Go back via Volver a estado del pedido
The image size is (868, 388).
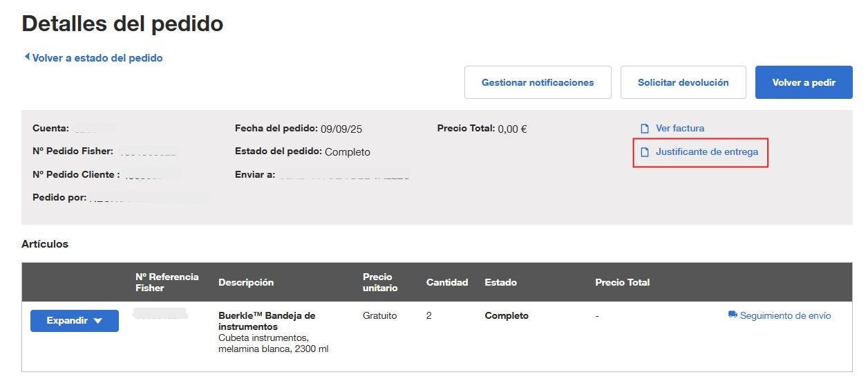coord(97,58)
